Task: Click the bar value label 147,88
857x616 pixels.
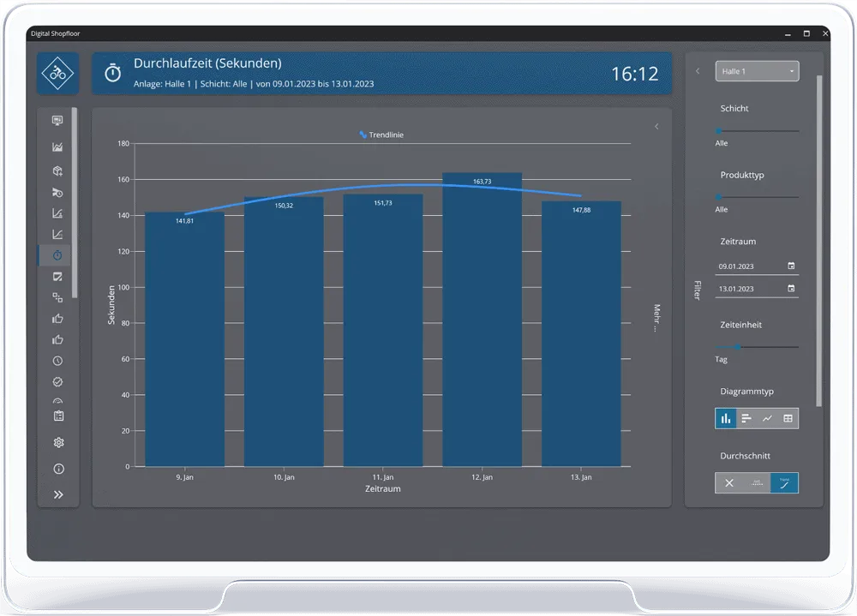Action: [581, 210]
